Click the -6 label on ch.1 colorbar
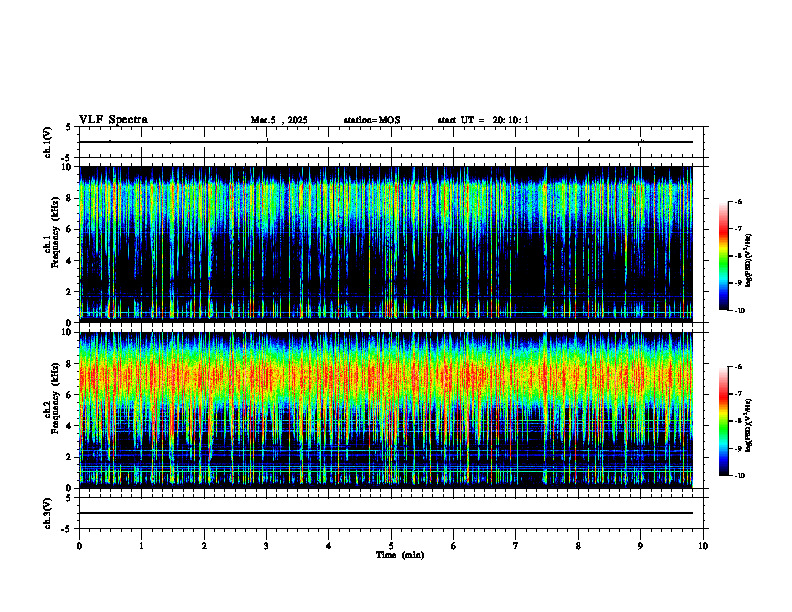 coord(738,201)
